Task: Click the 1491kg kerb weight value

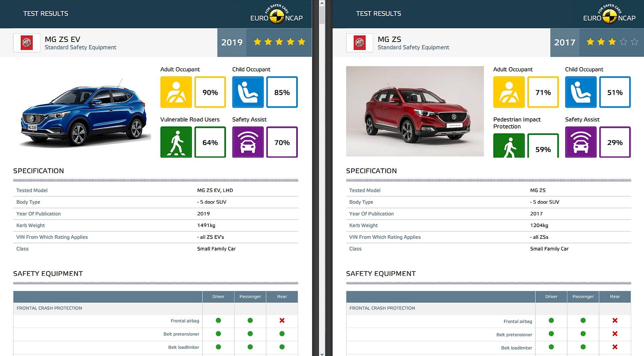Action: click(x=206, y=225)
